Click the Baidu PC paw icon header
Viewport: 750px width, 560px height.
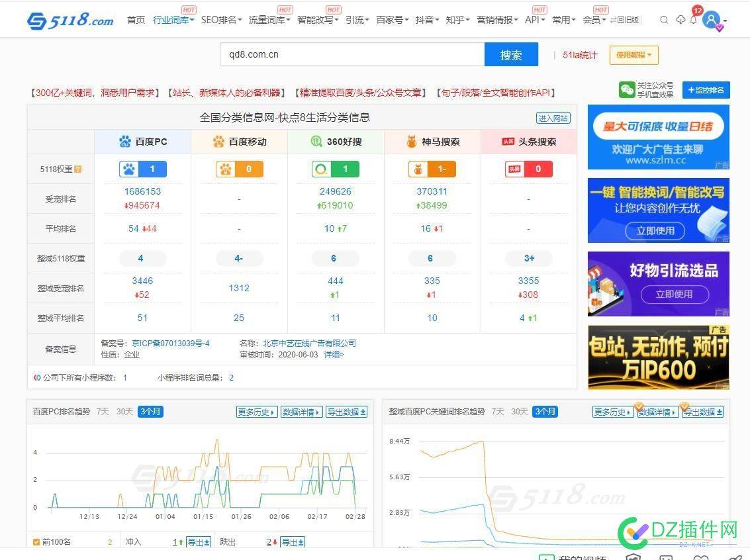tap(125, 142)
